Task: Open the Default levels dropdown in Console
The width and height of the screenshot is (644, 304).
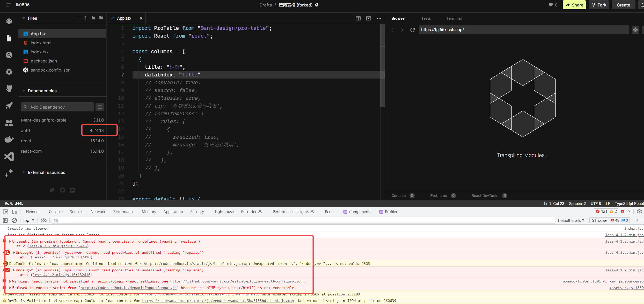Action: (x=571, y=220)
